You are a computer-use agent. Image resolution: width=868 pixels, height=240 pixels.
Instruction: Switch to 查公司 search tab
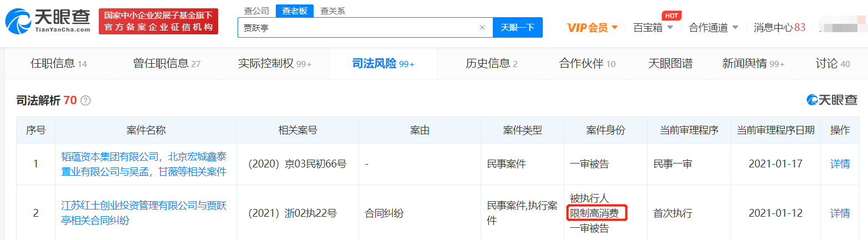pos(256,11)
